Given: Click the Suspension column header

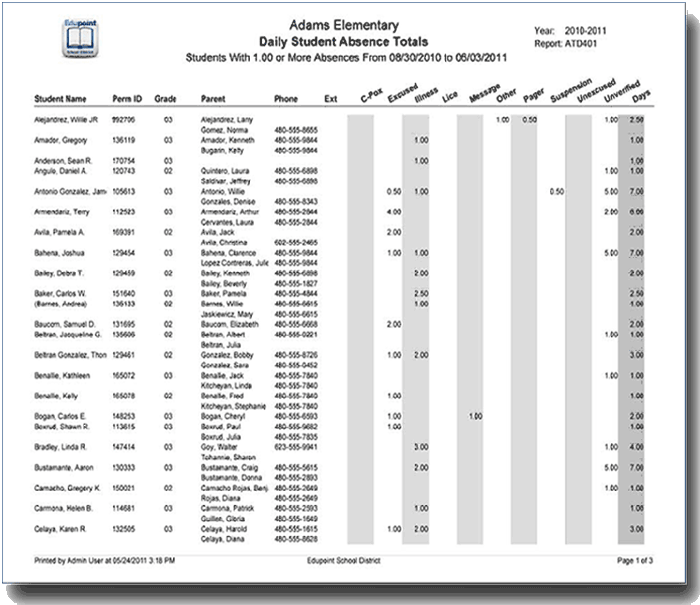Looking at the screenshot, I should (x=571, y=90).
